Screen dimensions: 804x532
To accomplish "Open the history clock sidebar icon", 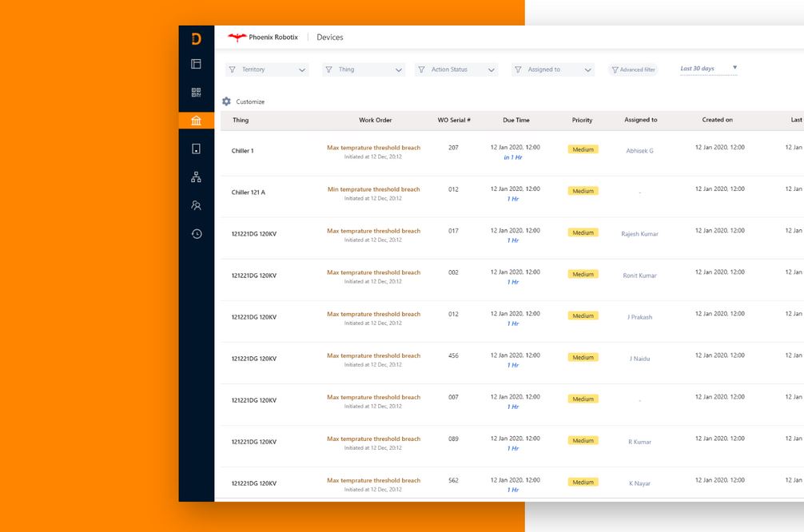I will click(197, 234).
